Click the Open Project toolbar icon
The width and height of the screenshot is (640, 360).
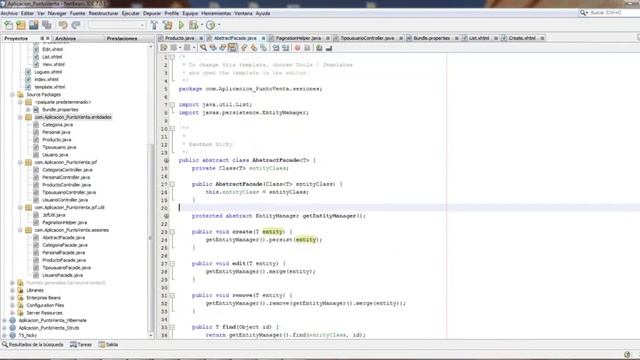click(33, 25)
